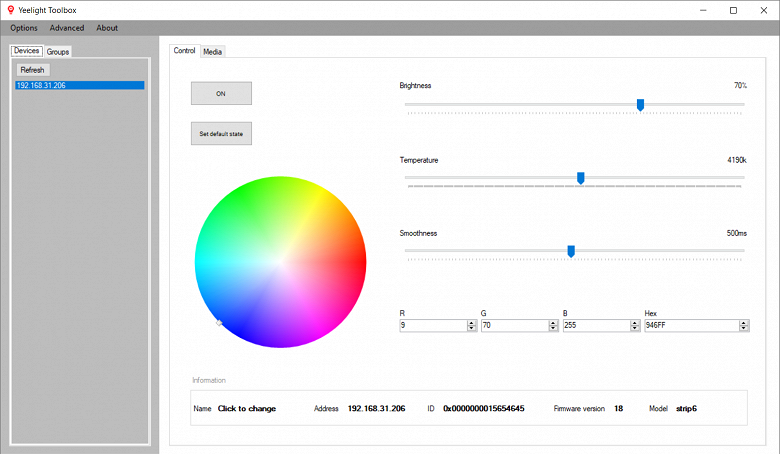
Task: Click the Smoothness slider handle
Action: coord(571,251)
